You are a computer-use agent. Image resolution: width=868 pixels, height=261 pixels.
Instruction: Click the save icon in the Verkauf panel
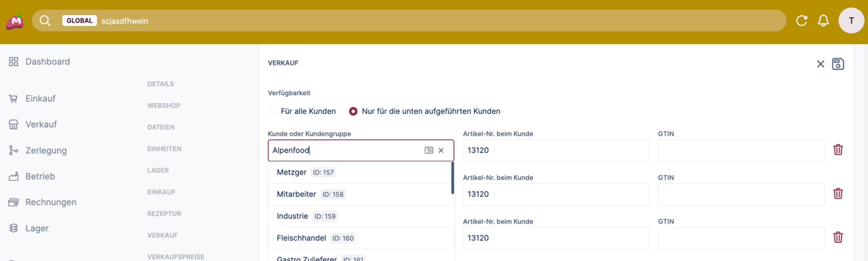pyautogui.click(x=838, y=64)
